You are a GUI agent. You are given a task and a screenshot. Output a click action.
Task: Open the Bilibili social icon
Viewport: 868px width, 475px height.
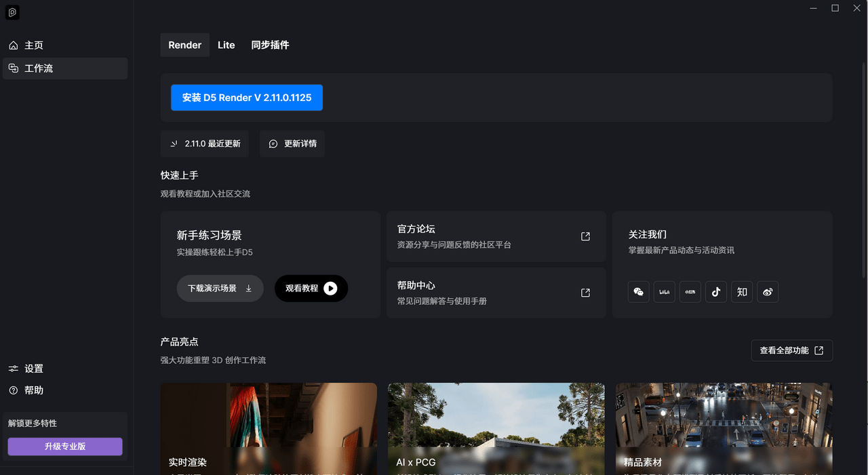pos(664,292)
